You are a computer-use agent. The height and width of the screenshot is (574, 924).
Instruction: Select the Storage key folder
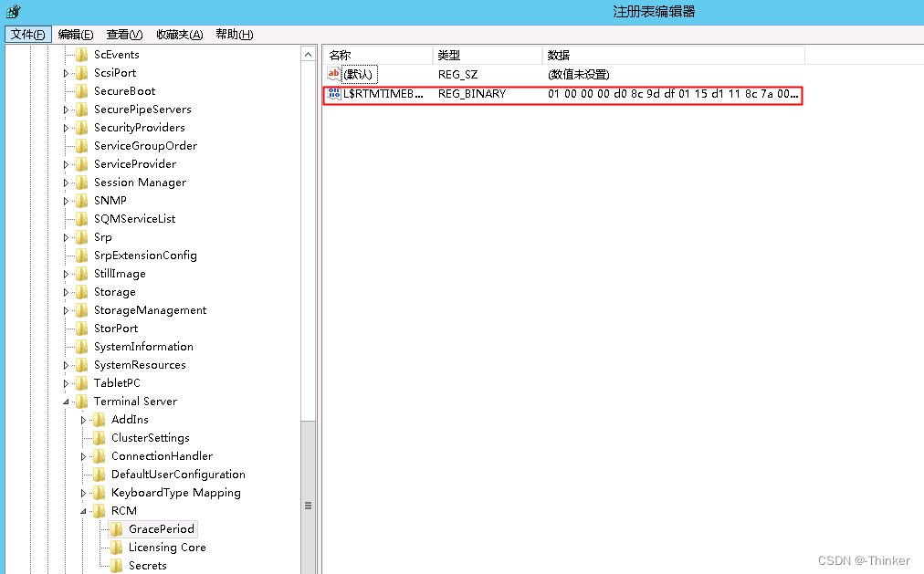point(114,291)
